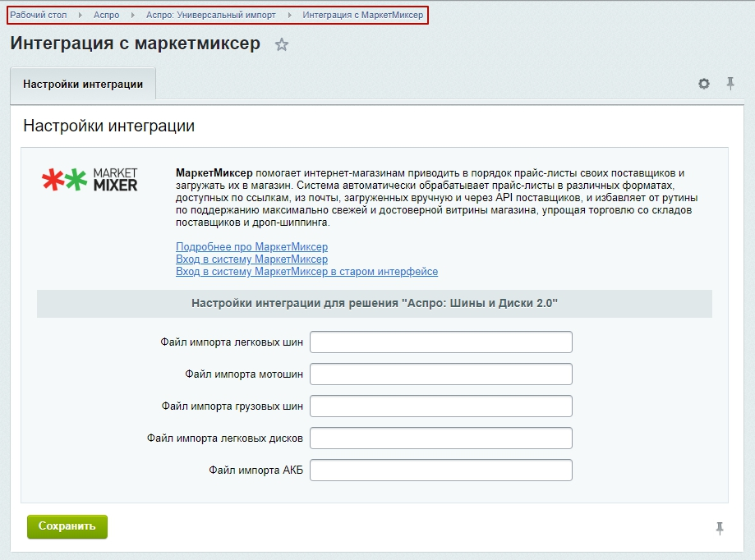
Task: Click Интеграция с МаркетМиксер breadcrumb
Action: 362,15
